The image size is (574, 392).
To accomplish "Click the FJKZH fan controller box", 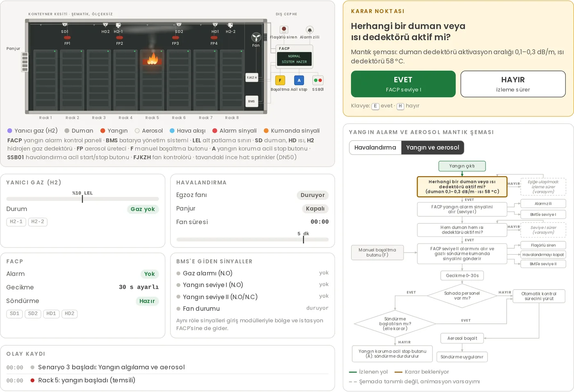I will (252, 77).
